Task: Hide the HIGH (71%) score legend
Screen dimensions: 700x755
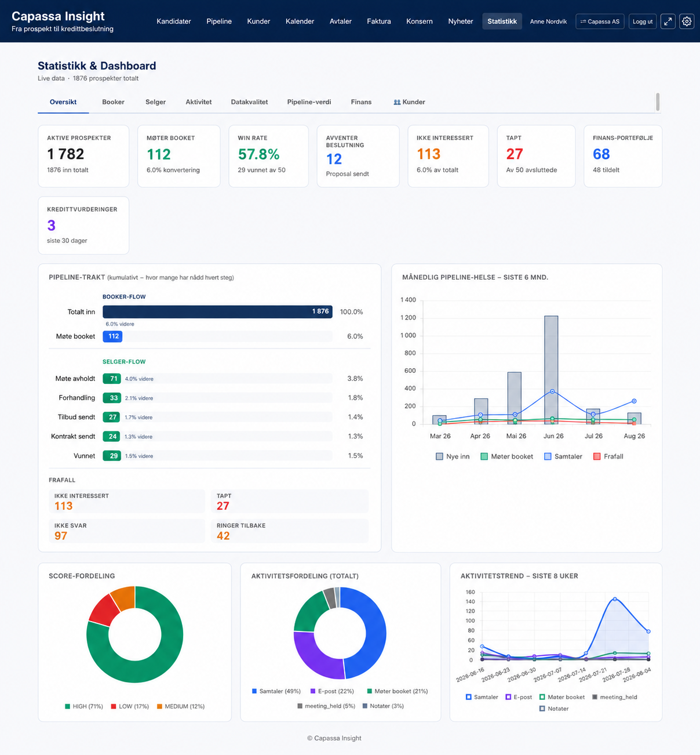Action: (x=84, y=706)
